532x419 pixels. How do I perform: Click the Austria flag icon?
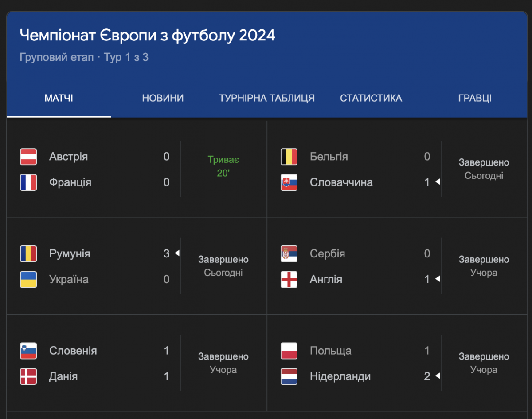coord(28,157)
